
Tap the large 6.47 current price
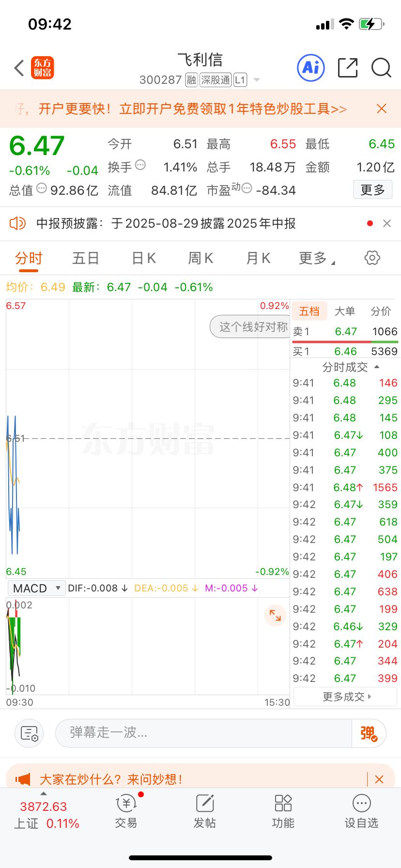point(37,146)
